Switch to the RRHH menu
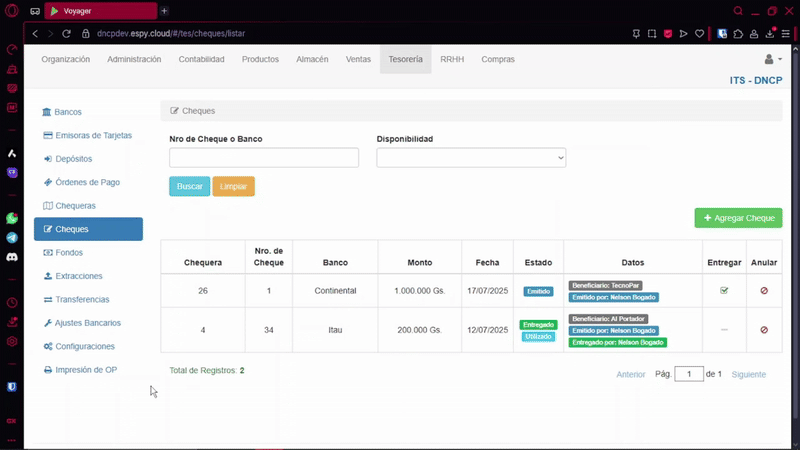800x450 pixels. click(x=452, y=60)
